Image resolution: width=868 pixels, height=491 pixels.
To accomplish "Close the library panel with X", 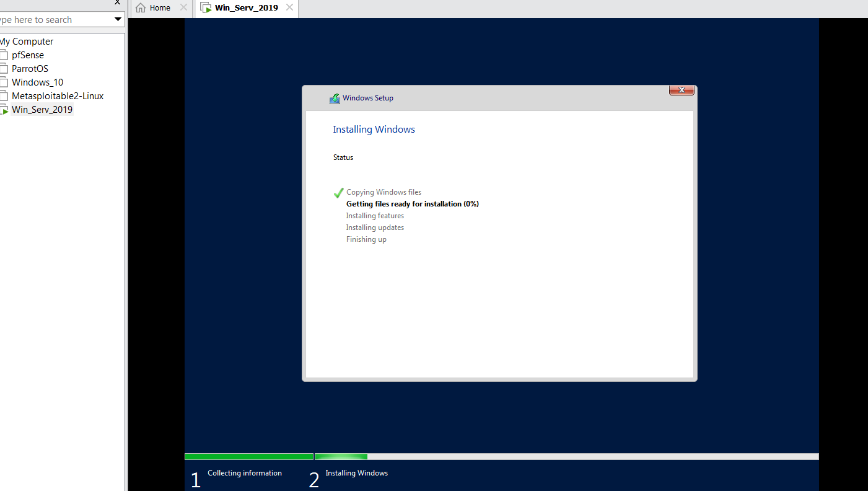I will pyautogui.click(x=118, y=2).
